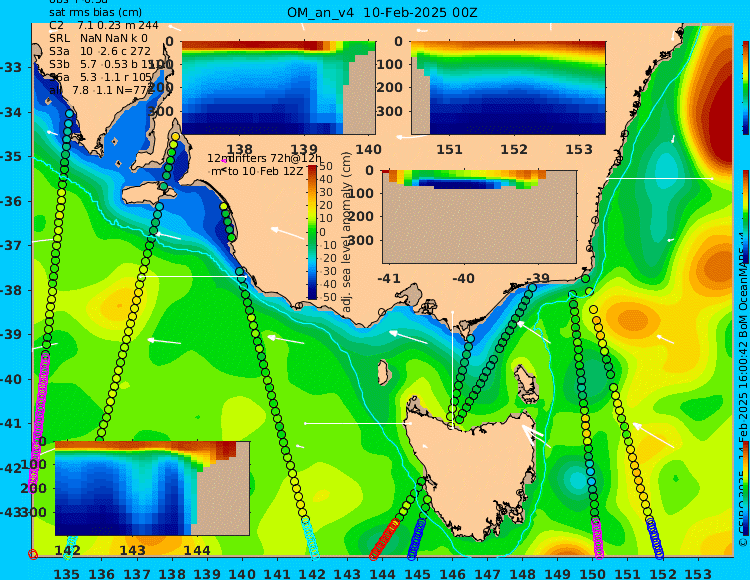Select the 'C2 7.1 0.23 m 244' statistics row
Screen dimensions: 750x580
coord(104,25)
